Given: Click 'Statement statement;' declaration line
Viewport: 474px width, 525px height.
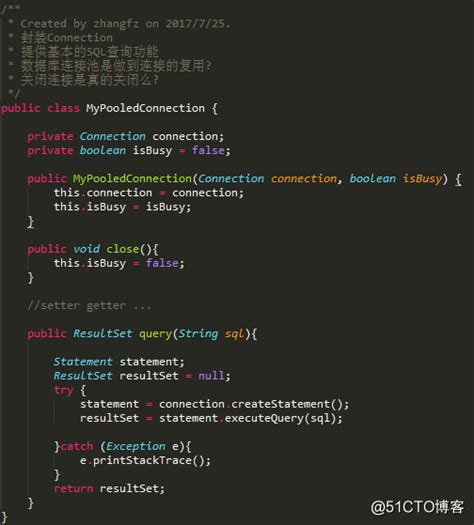Looking at the screenshot, I should [119, 362].
